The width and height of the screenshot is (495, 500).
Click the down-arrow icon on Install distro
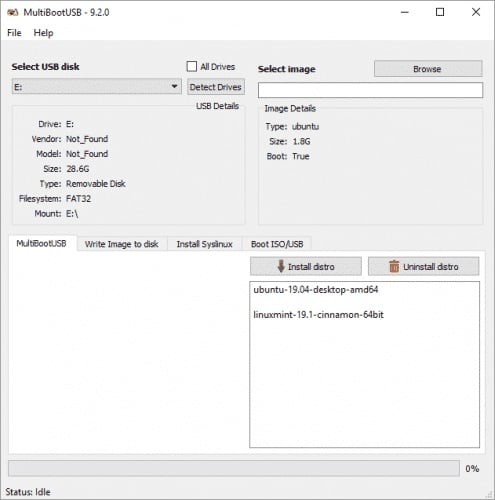[x=281, y=266]
